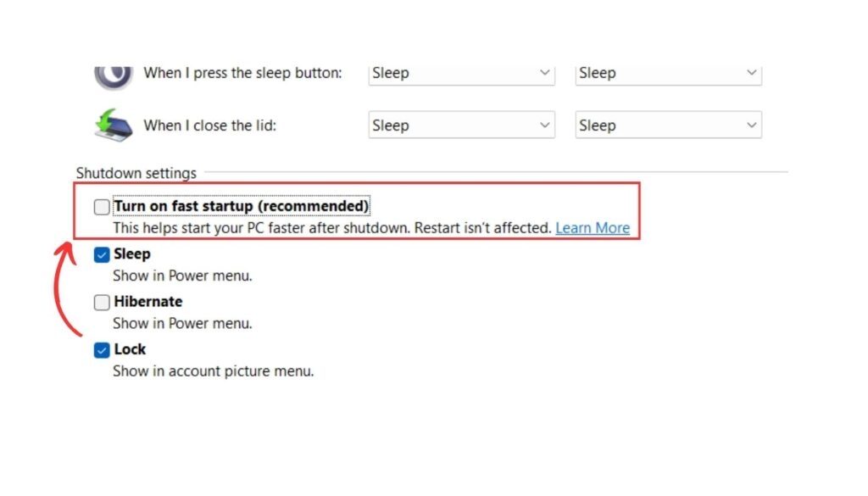Viewport: 868px width, 496px height.
Task: Enable Turn on fast startup checkbox
Action: 102,207
